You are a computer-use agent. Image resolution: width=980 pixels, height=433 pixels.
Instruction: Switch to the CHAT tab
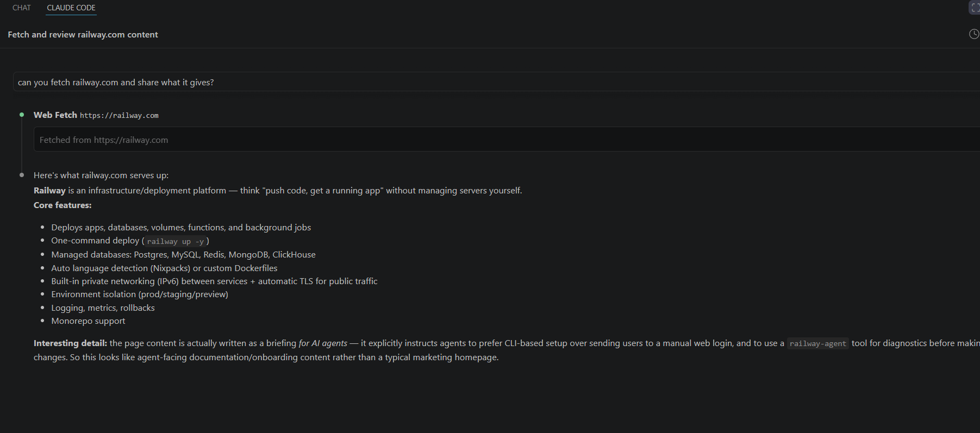22,8
